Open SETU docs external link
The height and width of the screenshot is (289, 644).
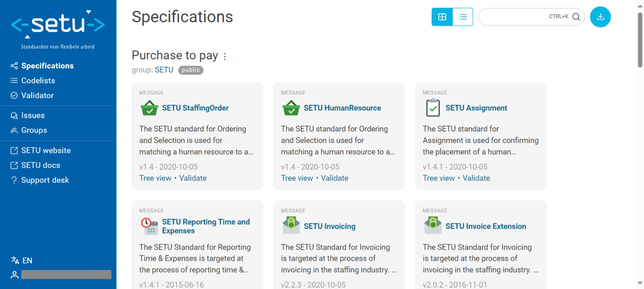point(41,165)
